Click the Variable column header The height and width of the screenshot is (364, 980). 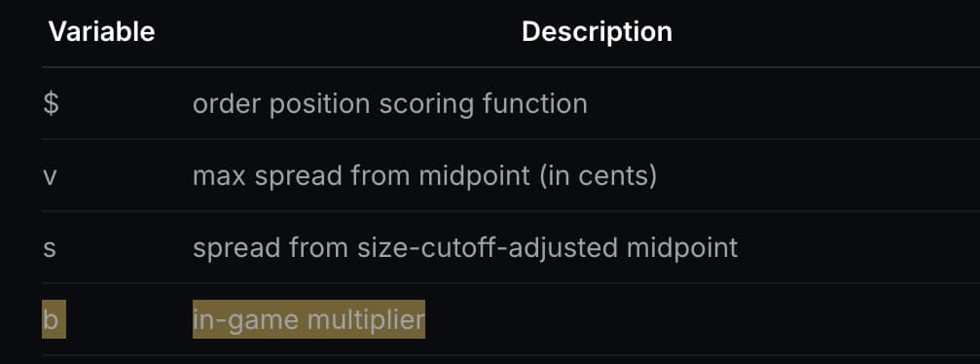102,32
